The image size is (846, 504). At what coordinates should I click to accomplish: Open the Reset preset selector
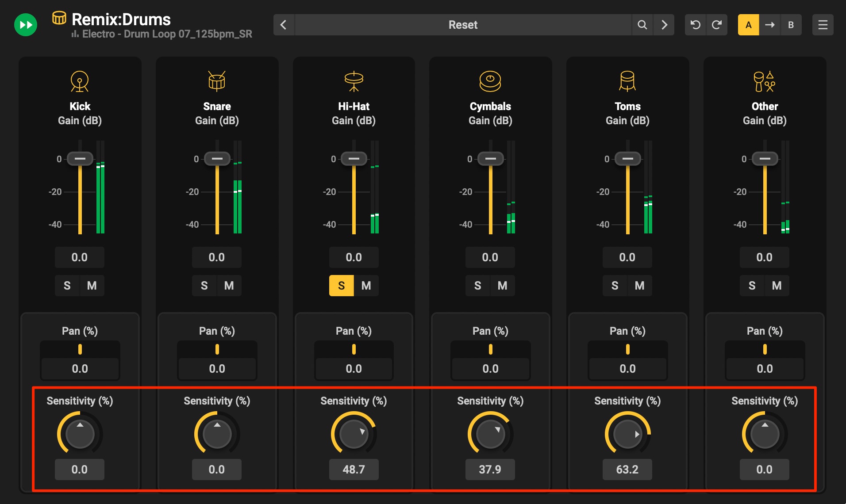[x=463, y=25]
